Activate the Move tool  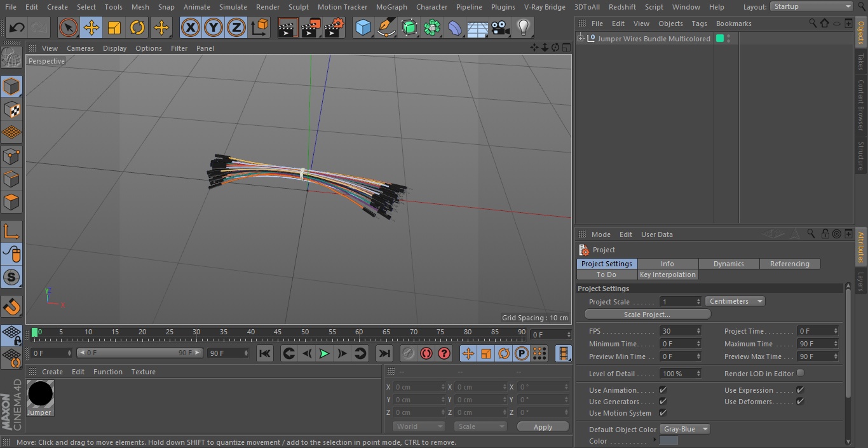(x=92, y=27)
